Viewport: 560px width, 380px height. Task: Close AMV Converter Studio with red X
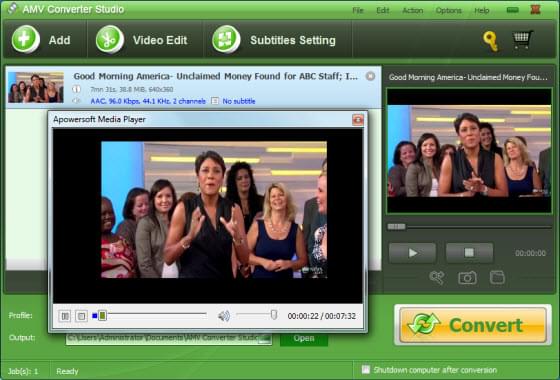click(535, 10)
